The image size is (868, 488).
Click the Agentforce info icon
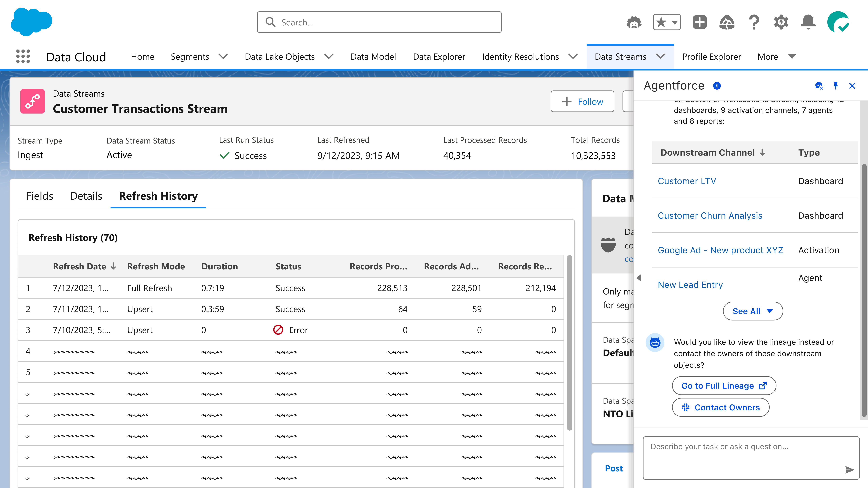[717, 86]
